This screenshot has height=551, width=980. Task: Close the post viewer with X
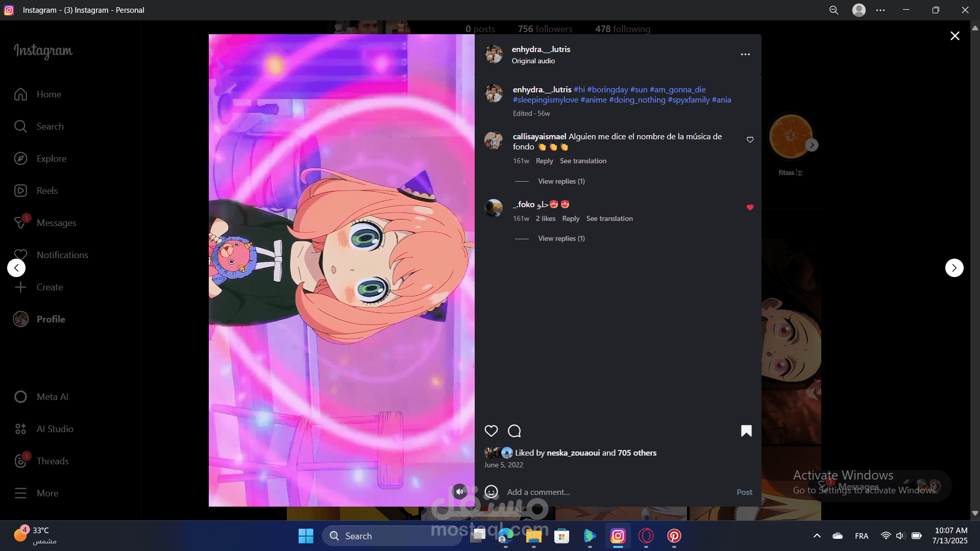[955, 36]
